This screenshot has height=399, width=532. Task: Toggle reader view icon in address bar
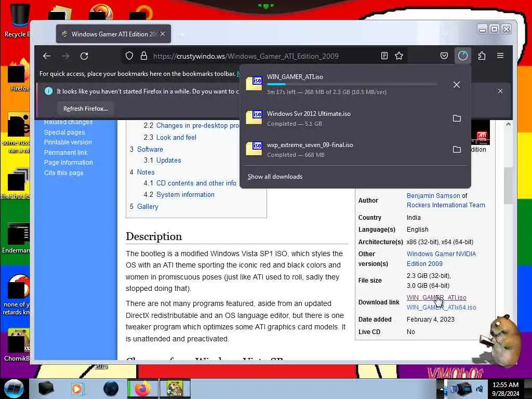click(x=384, y=56)
